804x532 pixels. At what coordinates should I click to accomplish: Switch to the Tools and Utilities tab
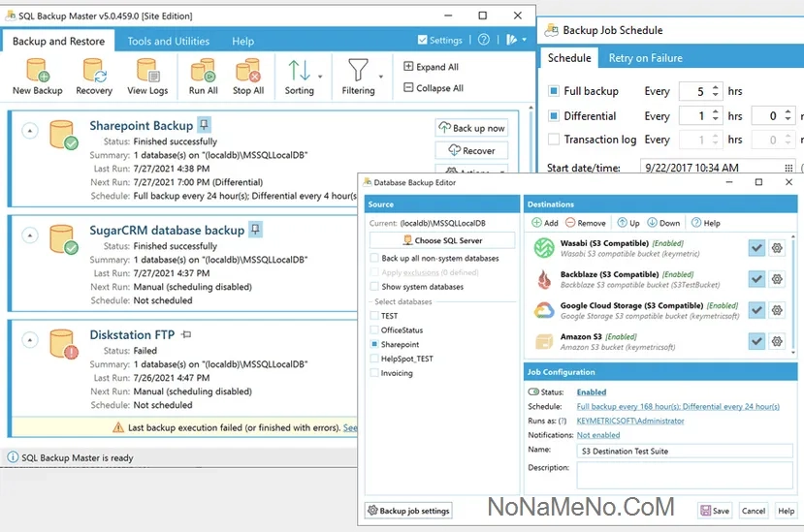coord(169,42)
